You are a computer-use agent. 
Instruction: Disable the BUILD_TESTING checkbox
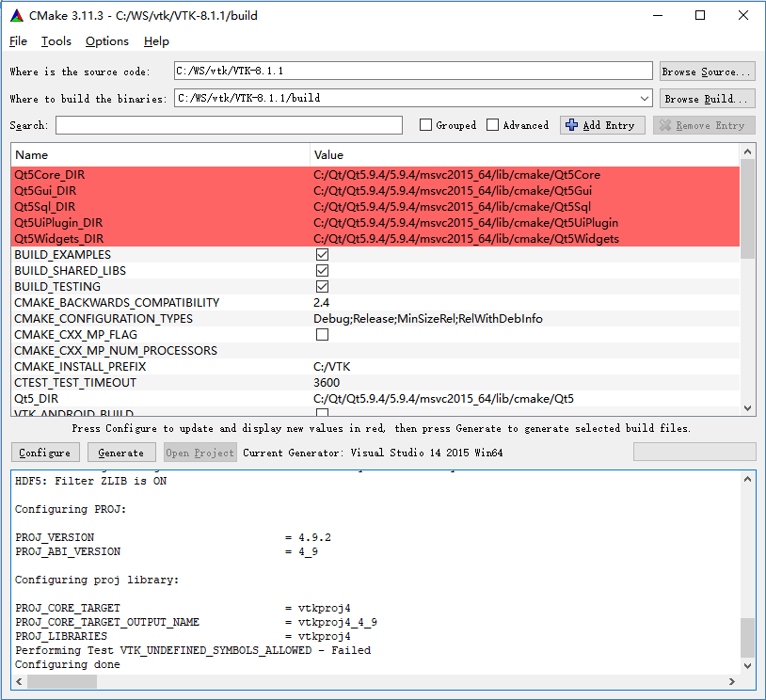(x=322, y=287)
